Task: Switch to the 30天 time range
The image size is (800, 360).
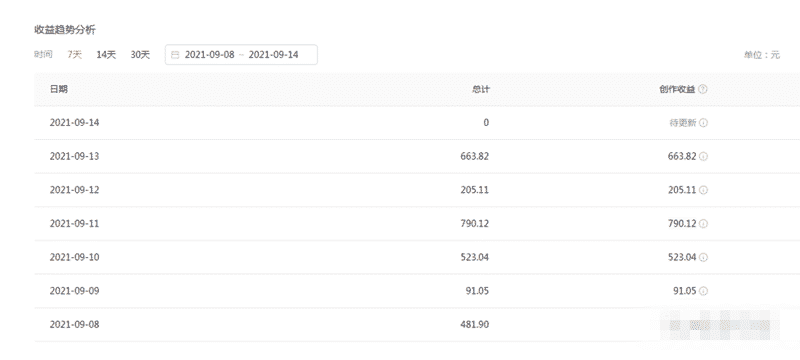Action: pos(140,55)
